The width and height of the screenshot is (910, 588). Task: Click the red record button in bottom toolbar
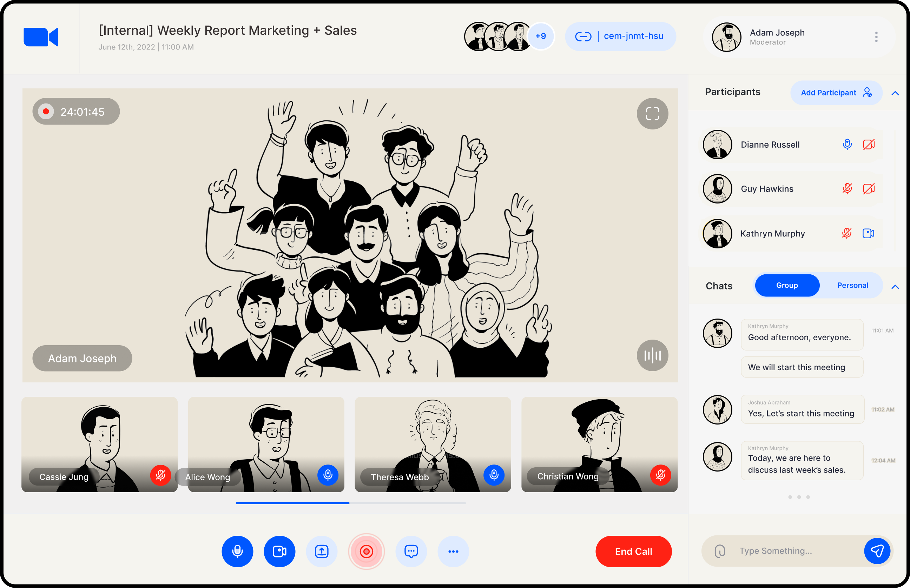tap(366, 552)
